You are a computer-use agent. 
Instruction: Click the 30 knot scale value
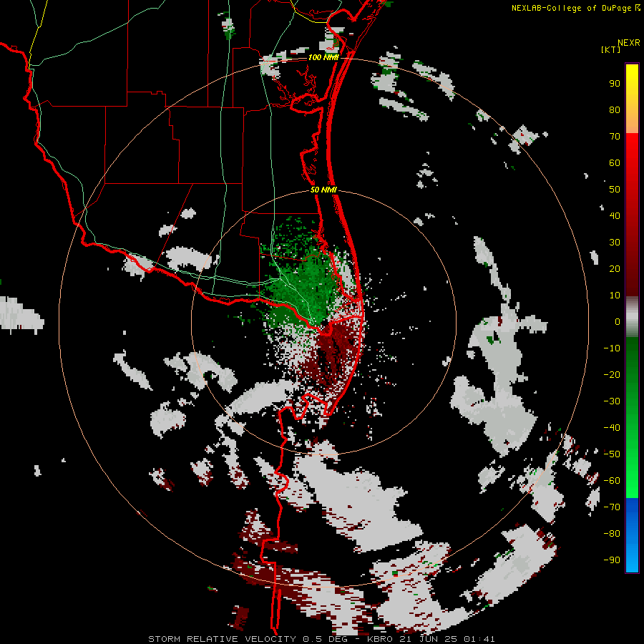[x=615, y=243]
